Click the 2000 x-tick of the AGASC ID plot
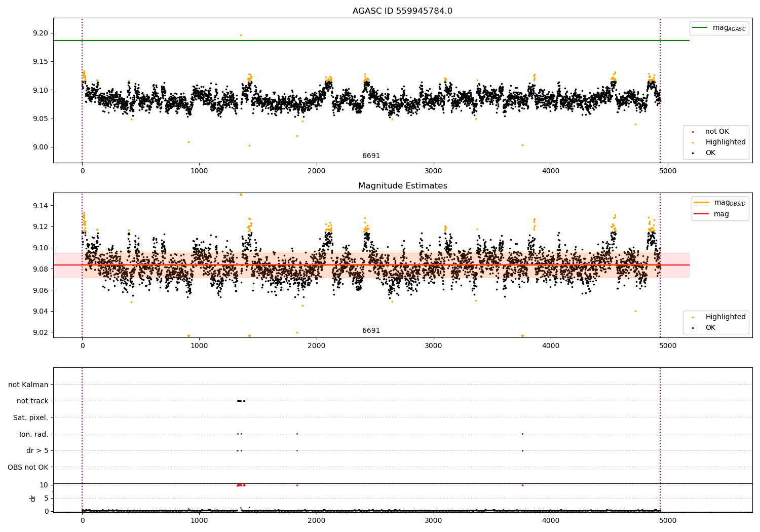The image size is (760, 532). pyautogui.click(x=317, y=171)
